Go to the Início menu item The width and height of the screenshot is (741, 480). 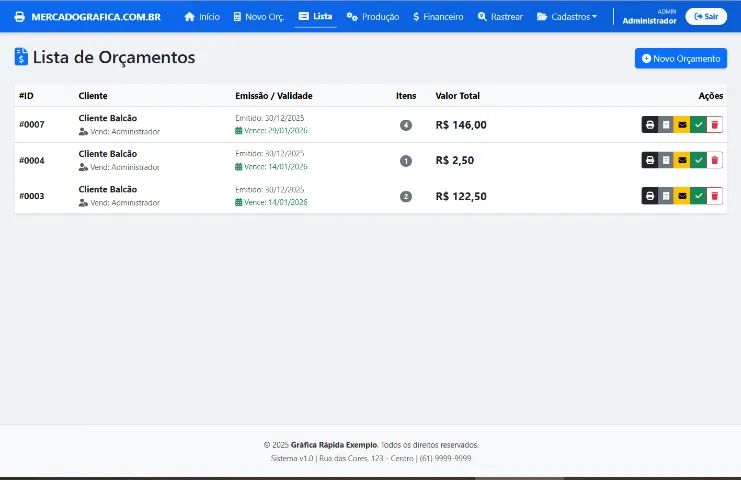tap(202, 17)
